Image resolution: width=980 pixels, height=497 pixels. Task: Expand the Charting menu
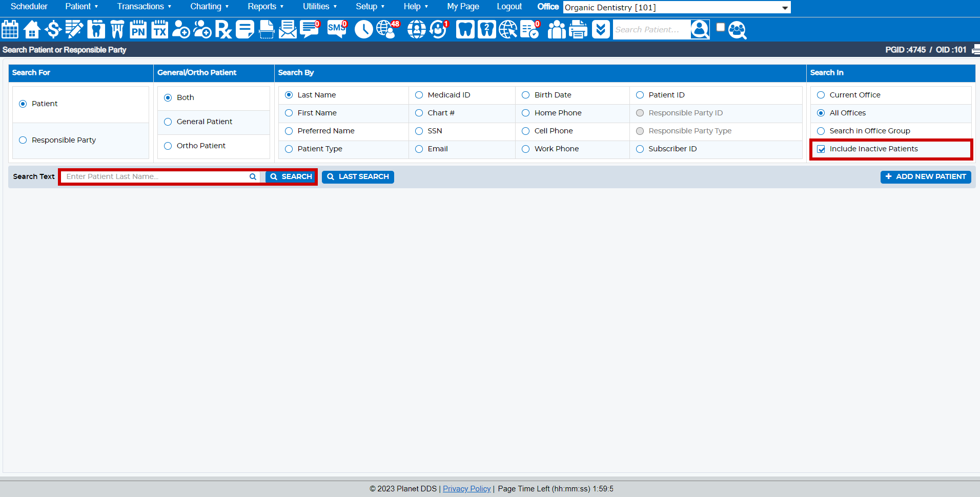(x=209, y=6)
